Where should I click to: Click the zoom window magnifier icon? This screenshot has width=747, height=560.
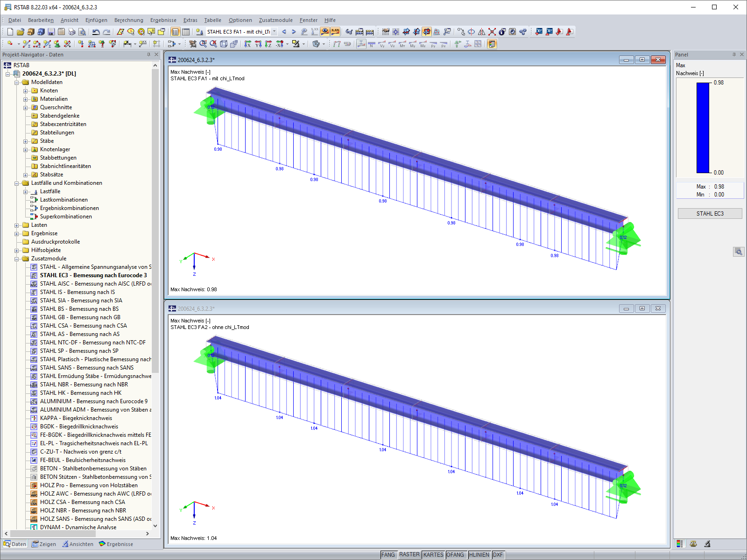pyautogui.click(x=203, y=44)
